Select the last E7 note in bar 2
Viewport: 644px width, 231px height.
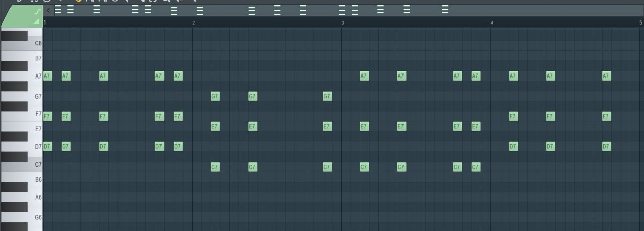327,126
